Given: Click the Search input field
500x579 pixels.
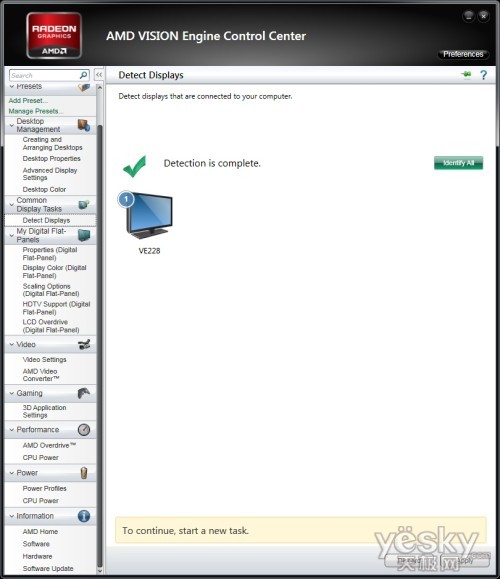Looking at the screenshot, I should pos(44,75).
